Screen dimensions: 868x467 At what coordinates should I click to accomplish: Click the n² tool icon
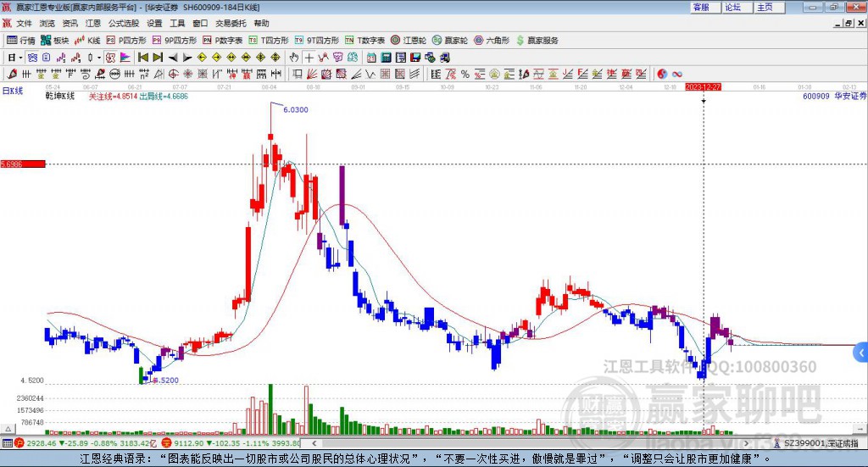144,74
